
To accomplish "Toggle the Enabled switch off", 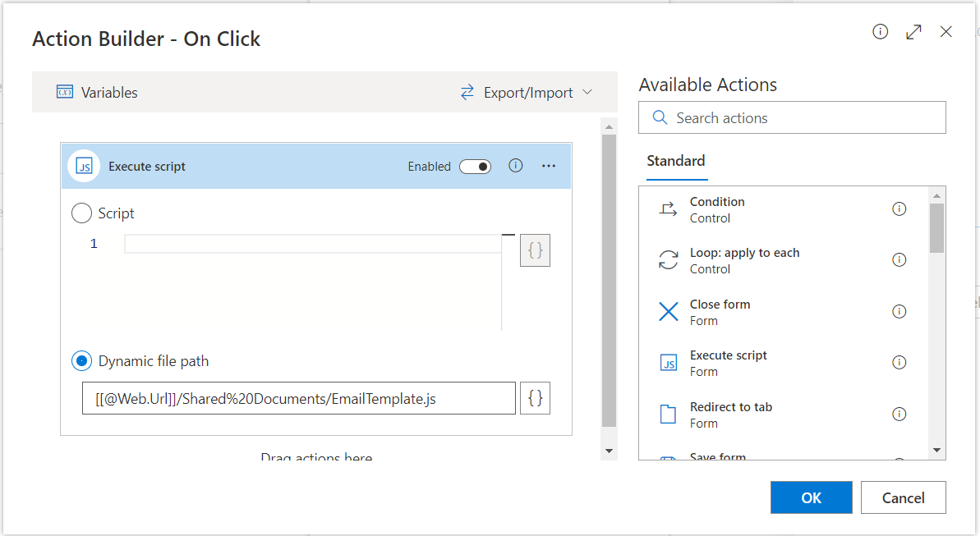I will tap(475, 167).
